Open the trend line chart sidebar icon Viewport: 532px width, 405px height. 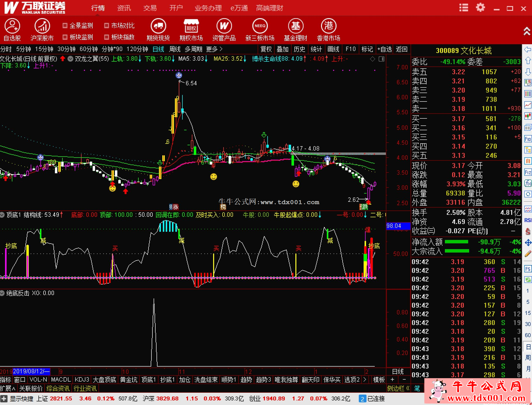click(528, 105)
